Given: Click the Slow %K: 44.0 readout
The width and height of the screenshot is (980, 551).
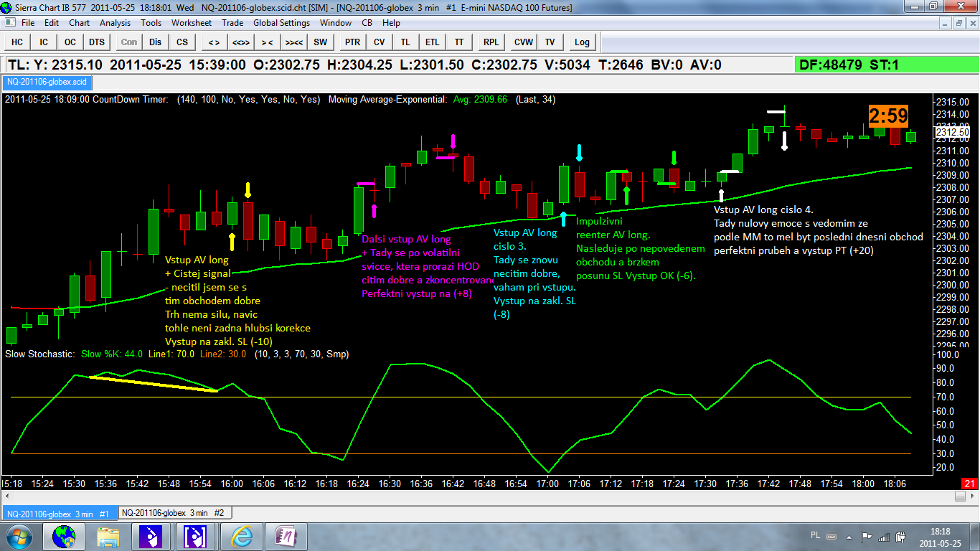Looking at the screenshot, I should pos(112,354).
